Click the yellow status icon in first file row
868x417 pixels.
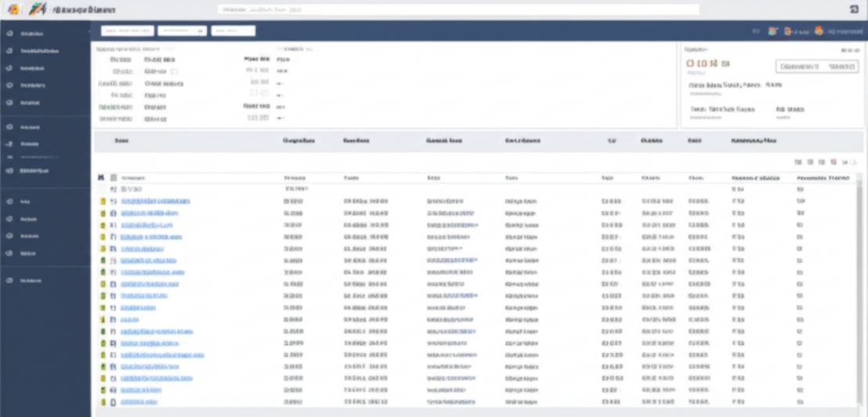(x=103, y=201)
